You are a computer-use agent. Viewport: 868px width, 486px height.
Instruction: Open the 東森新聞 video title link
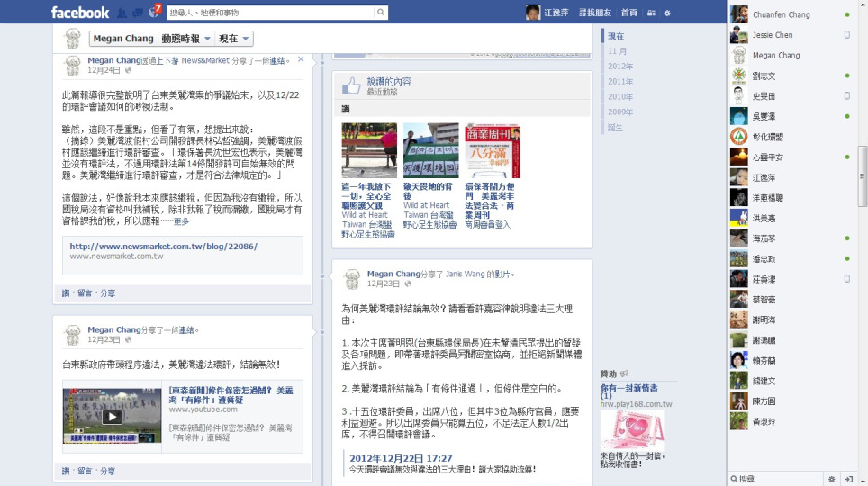pyautogui.click(x=231, y=395)
